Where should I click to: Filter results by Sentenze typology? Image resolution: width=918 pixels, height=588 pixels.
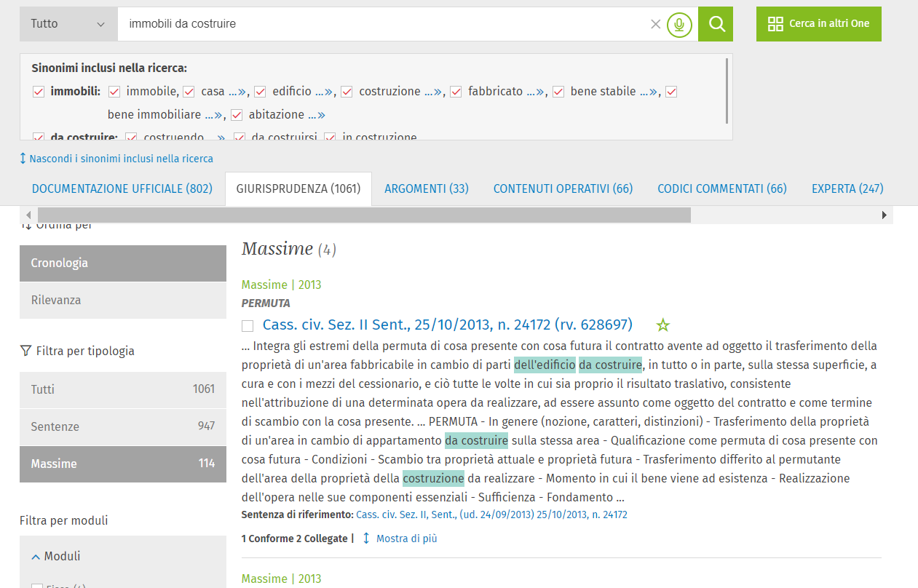point(122,426)
